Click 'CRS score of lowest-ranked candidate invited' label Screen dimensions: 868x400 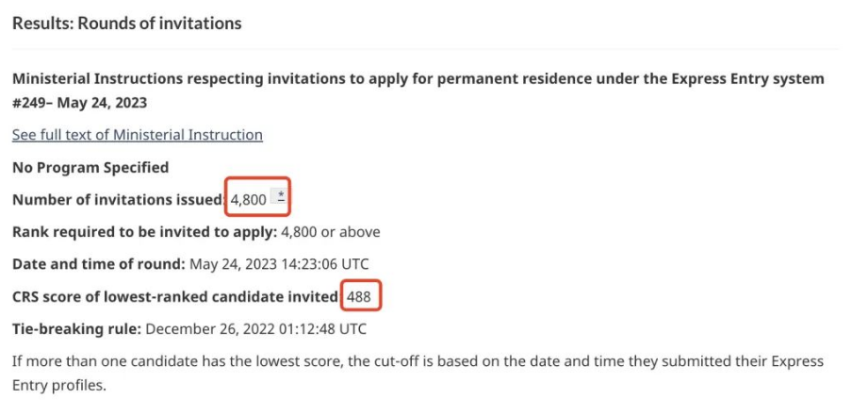coord(175,297)
